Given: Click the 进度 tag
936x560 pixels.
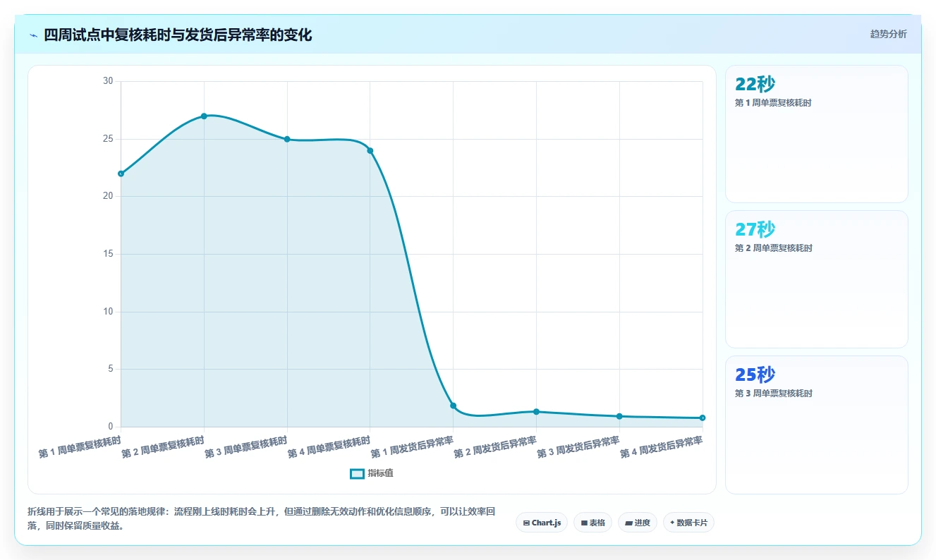Looking at the screenshot, I should point(638,523).
